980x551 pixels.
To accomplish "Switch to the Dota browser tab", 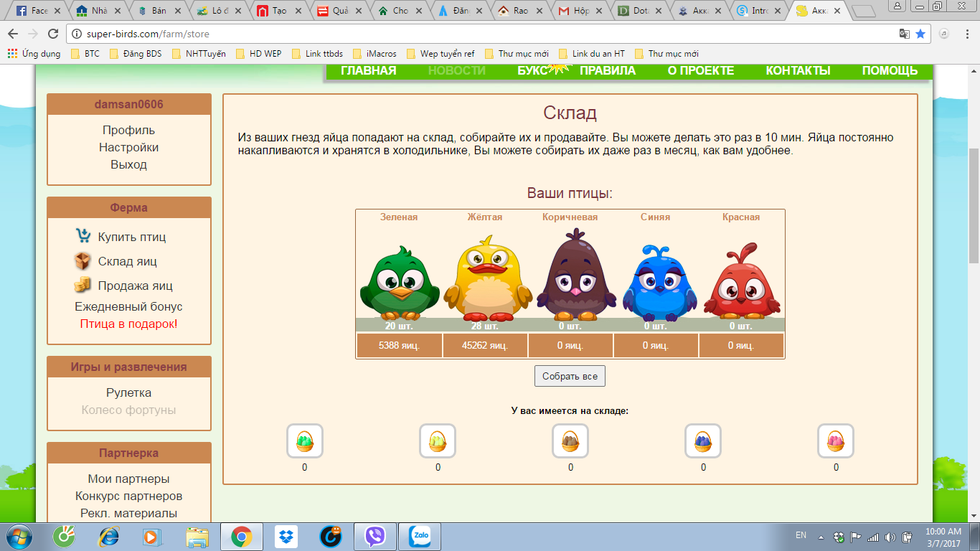I will pos(640,11).
